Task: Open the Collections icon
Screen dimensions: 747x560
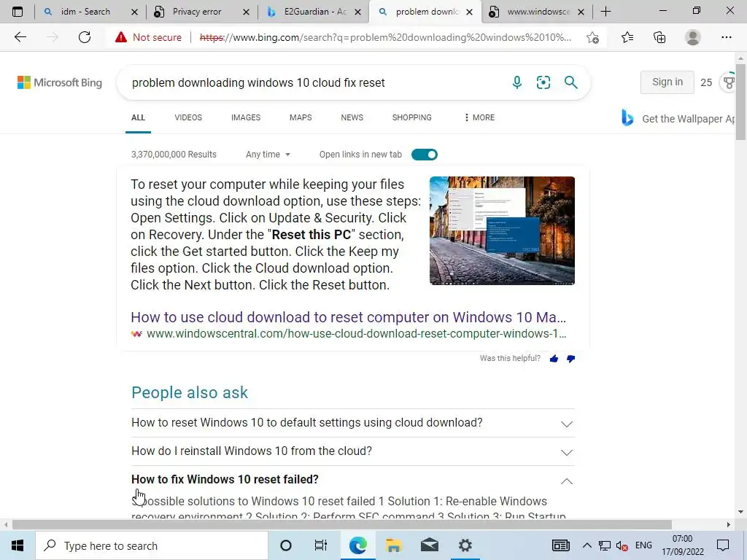Action: (659, 37)
